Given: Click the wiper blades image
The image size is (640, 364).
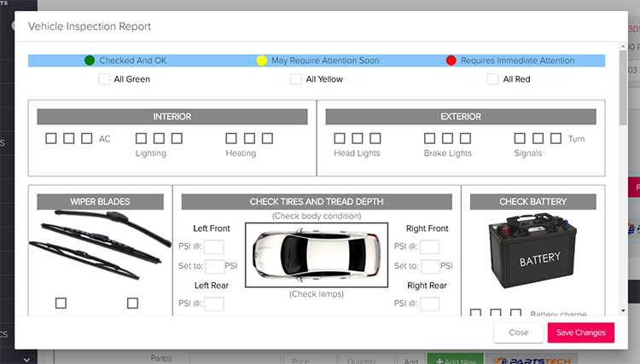Looking at the screenshot, I should pyautogui.click(x=100, y=244).
